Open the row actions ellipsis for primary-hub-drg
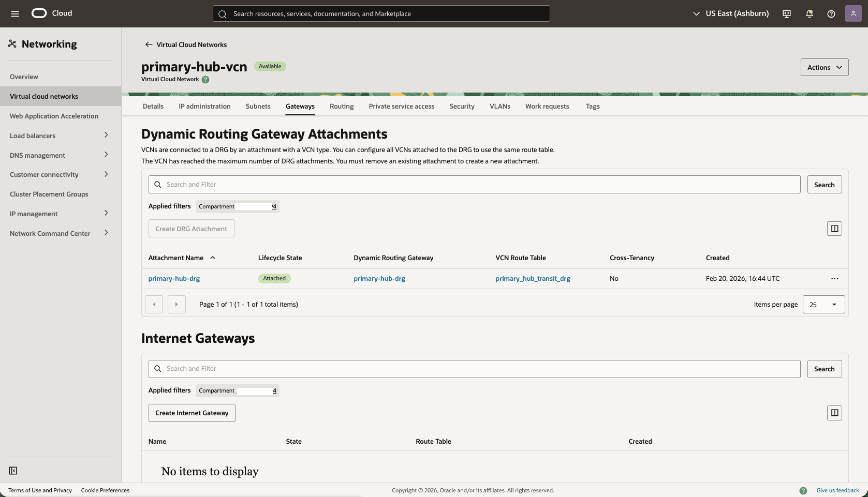 (x=834, y=278)
